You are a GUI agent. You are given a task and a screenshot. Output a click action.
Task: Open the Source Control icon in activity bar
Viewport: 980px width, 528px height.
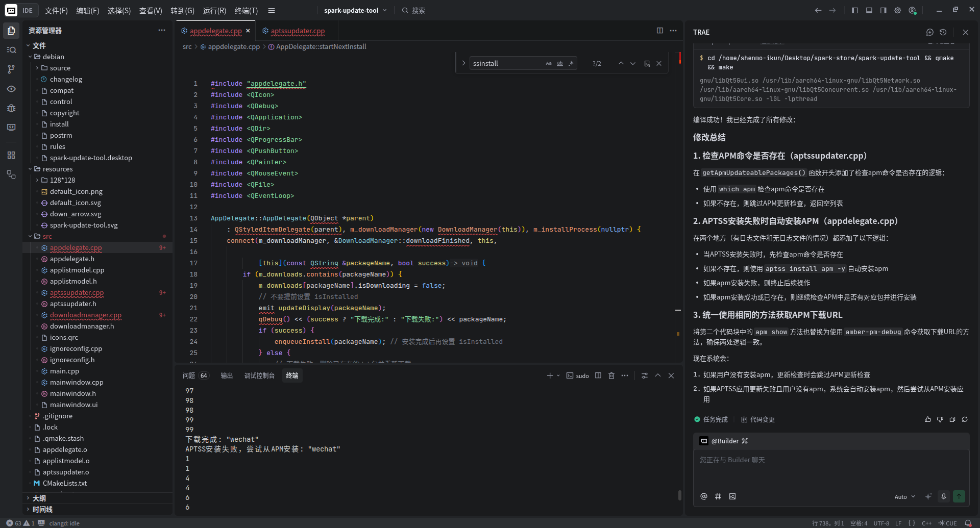[x=11, y=69]
